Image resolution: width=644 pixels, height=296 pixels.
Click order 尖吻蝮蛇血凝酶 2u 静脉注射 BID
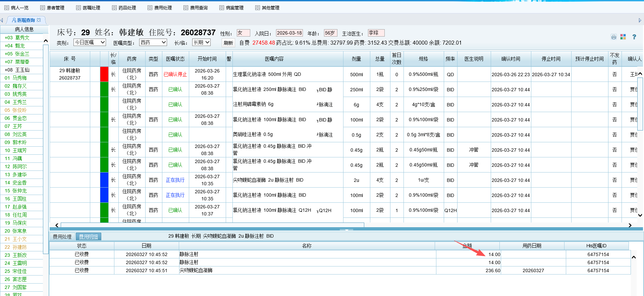pyautogui.click(x=268, y=180)
